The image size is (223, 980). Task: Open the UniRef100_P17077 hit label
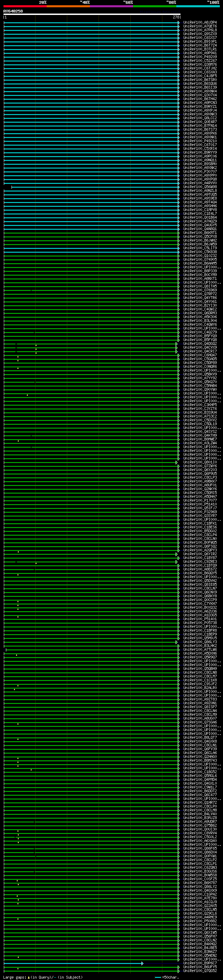coord(200,501)
